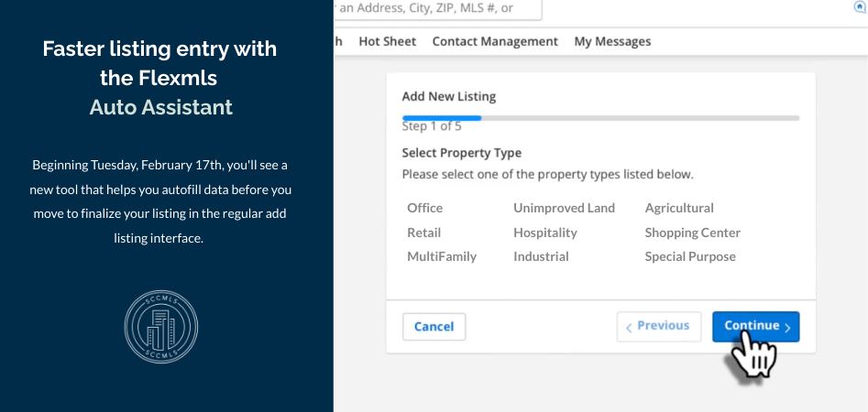Click the Step 1 of 5 progress bar
Viewport: 868px width, 412px height.
[x=600, y=118]
